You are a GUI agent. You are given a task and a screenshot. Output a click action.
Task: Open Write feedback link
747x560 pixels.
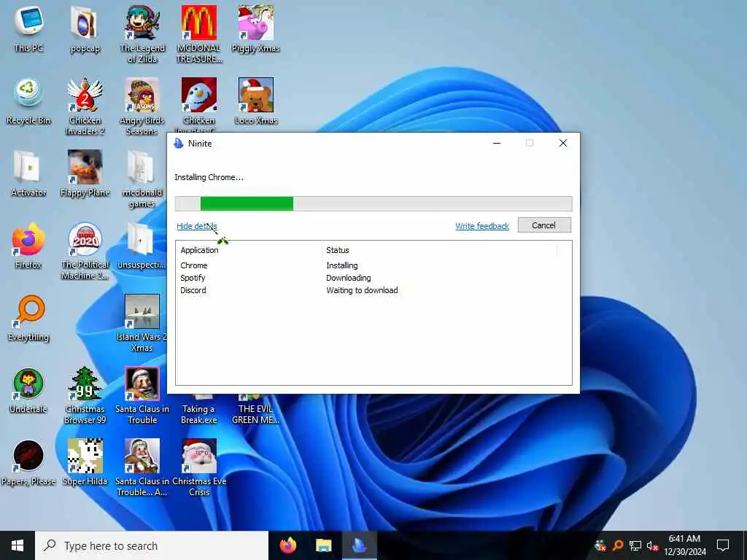482,226
